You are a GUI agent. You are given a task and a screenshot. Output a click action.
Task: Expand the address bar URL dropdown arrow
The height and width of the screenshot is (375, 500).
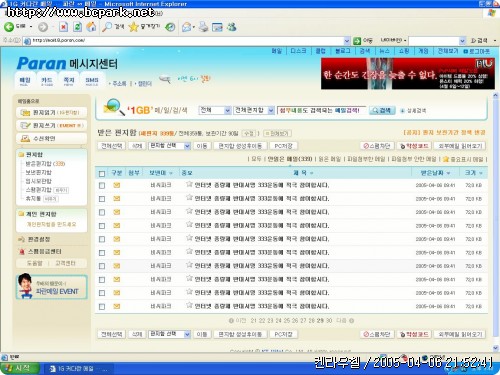[x=347, y=41]
